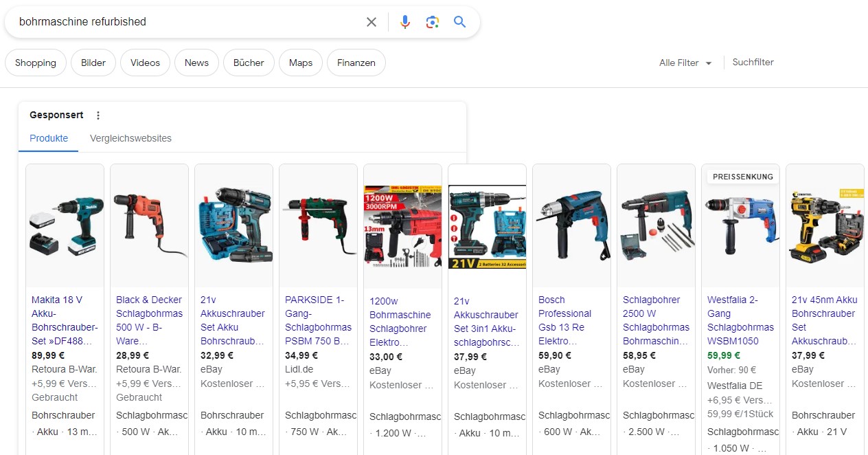Open the Bosch Professional blue drill image

coord(571,225)
